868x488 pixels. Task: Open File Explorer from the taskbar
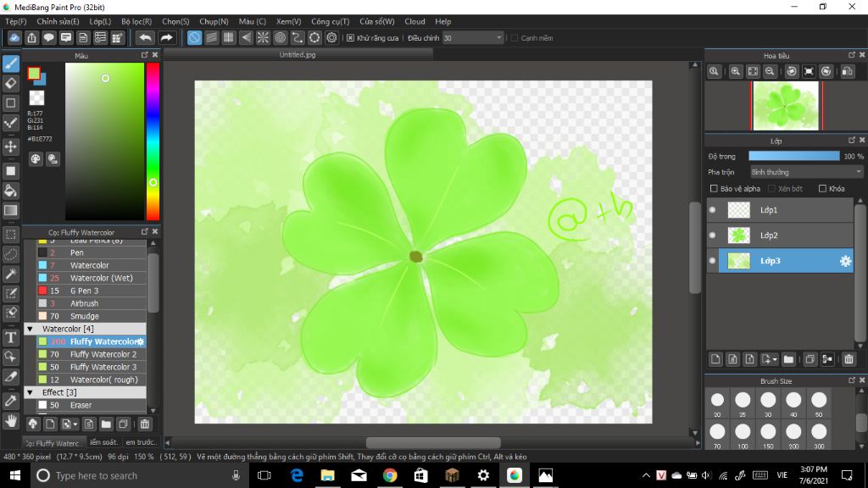328,475
